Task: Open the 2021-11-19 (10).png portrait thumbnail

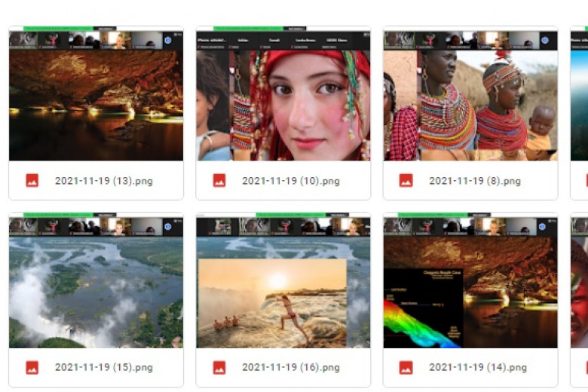Action: (x=283, y=93)
